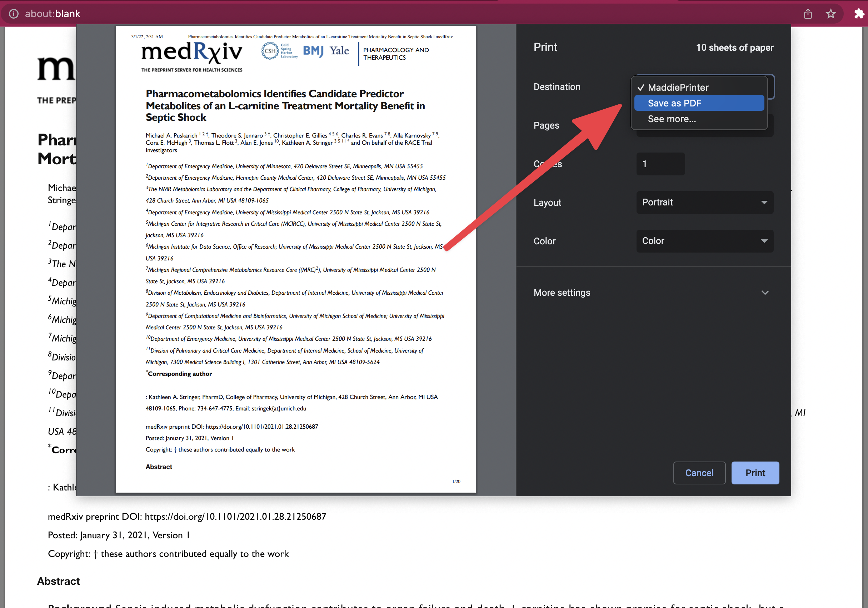The height and width of the screenshot is (608, 868).
Task: Bookmark page with the star icon
Action: pyautogui.click(x=830, y=14)
